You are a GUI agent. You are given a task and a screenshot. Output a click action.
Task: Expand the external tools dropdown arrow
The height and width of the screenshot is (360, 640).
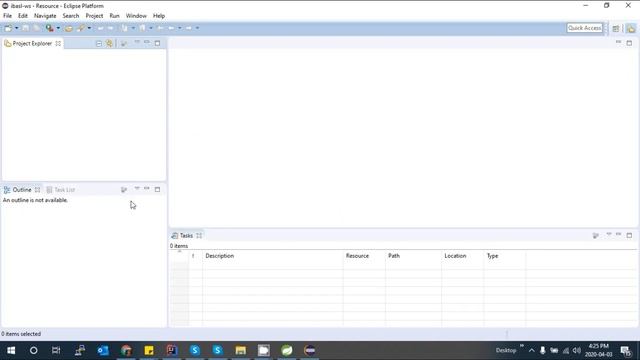point(58,28)
